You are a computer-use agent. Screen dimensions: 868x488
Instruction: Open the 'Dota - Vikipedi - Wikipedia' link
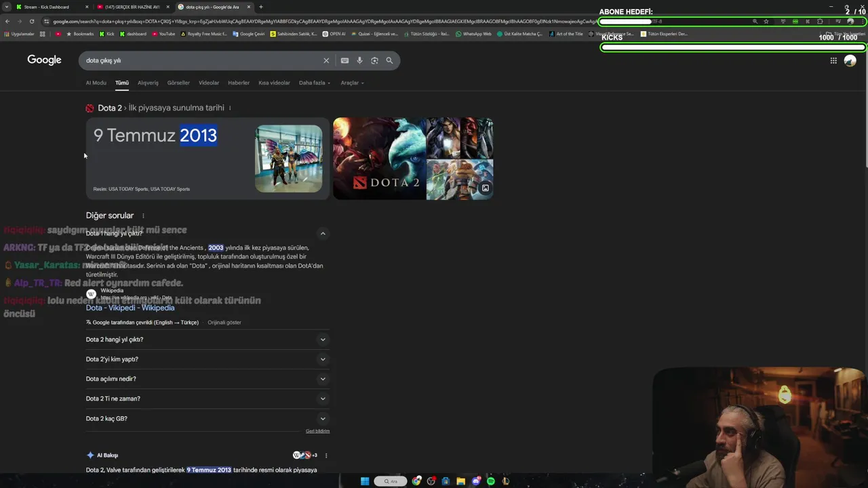point(130,308)
